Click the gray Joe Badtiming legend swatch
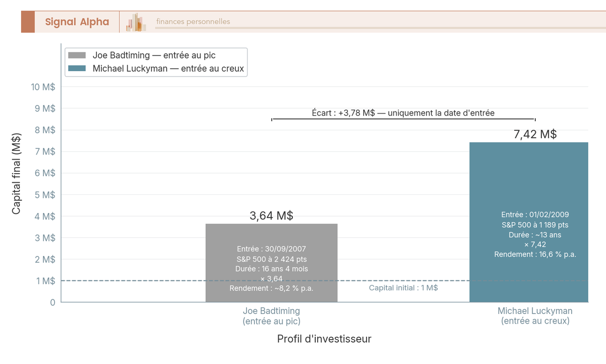606x364 pixels. [x=77, y=56]
